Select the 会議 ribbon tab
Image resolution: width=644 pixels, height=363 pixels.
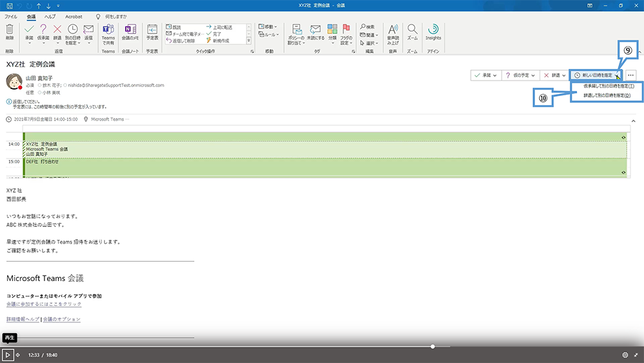pos(31,17)
